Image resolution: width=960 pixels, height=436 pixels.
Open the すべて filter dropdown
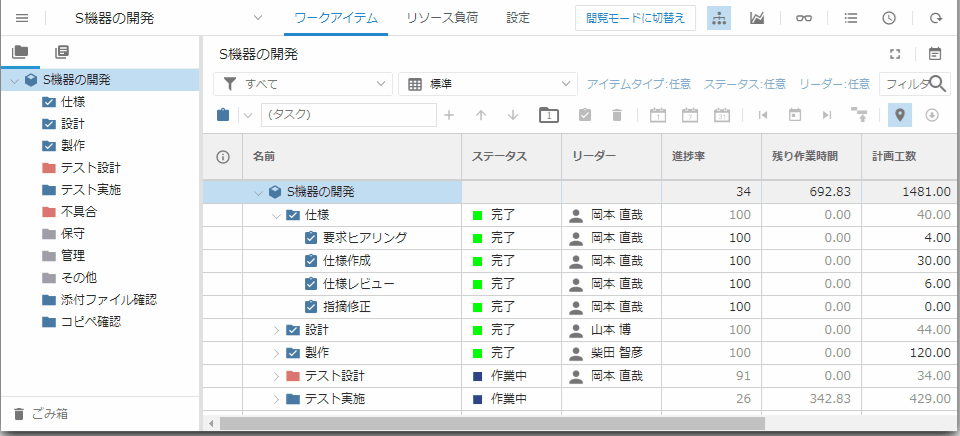coord(303,84)
